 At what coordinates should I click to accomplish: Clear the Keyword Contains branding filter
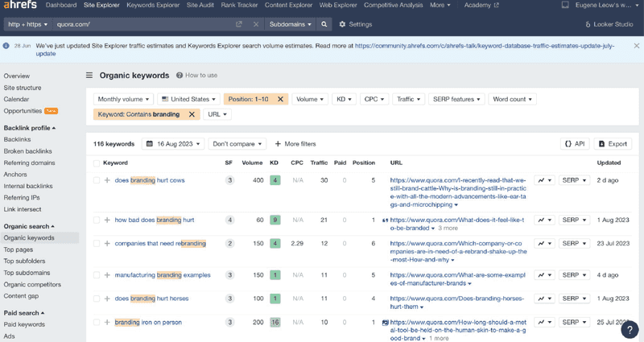[192, 114]
